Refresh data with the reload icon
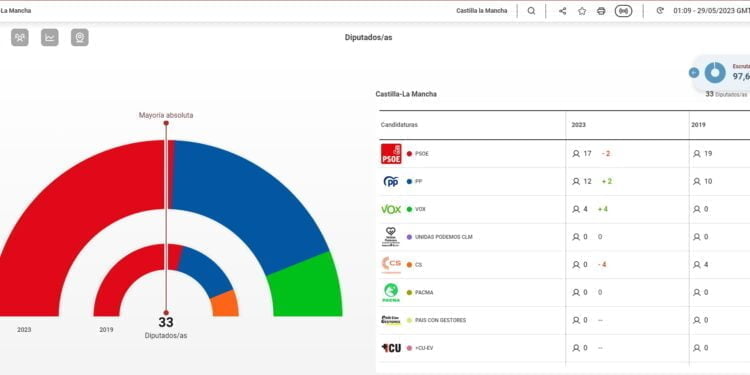Image resolution: width=750 pixels, height=375 pixels. click(660, 11)
